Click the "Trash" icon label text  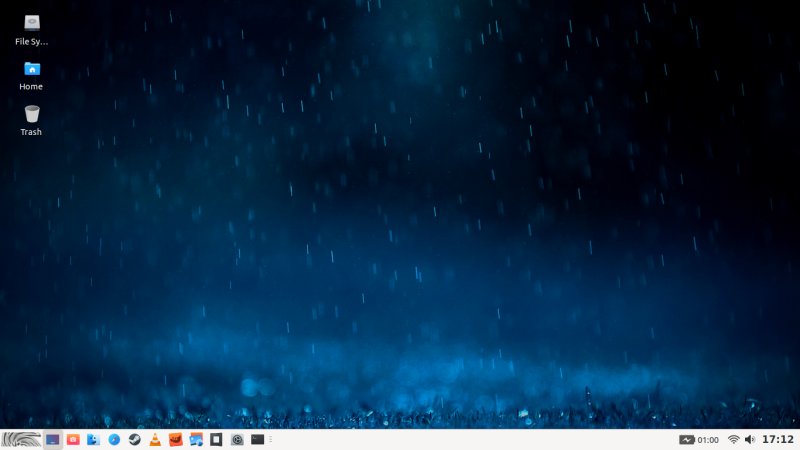click(31, 132)
